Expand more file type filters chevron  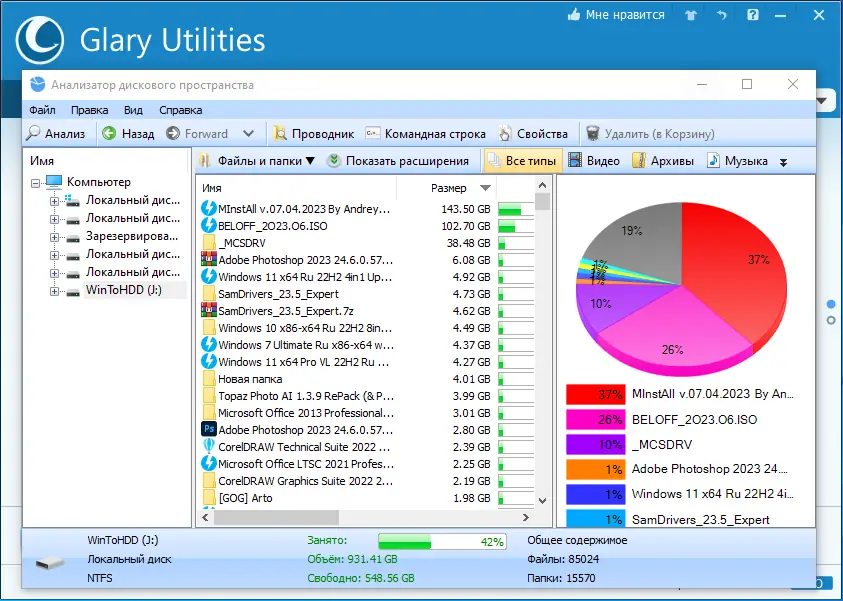(x=783, y=162)
